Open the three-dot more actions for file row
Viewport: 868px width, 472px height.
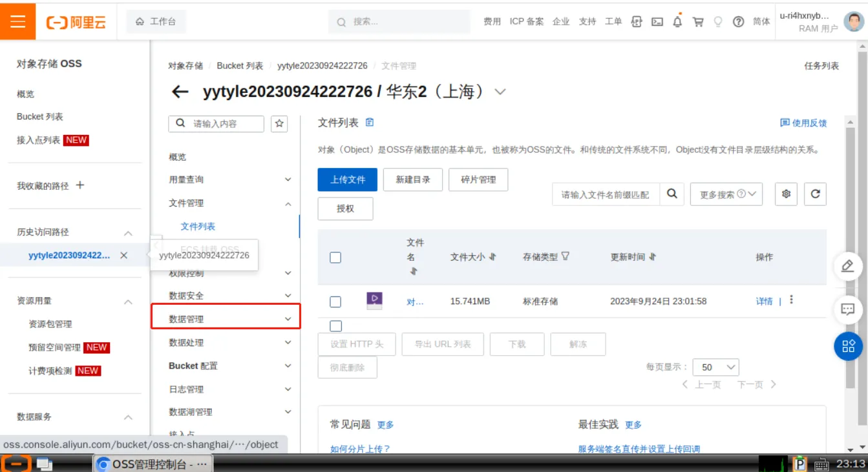[x=792, y=300]
